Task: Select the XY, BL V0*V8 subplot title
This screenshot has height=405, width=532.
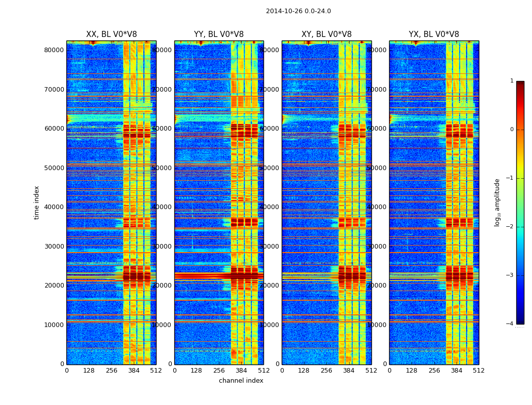Action: click(326, 34)
